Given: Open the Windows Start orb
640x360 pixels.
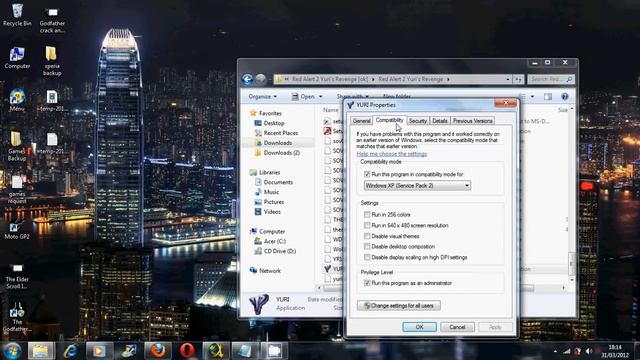Looking at the screenshot, I should click(x=12, y=351).
